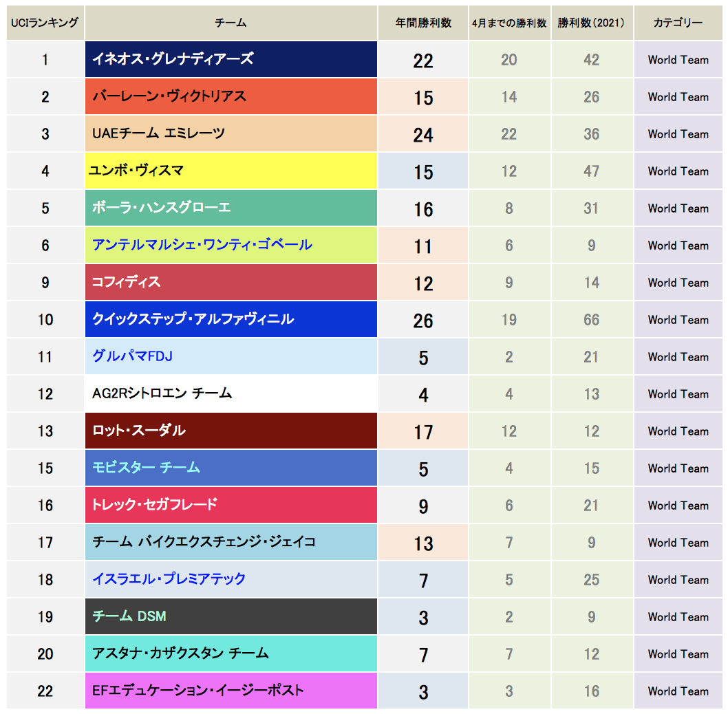This screenshot has width=728, height=714.
Task: Click annual wins value 9 for トレック・セガフレード
Action: click(x=423, y=506)
